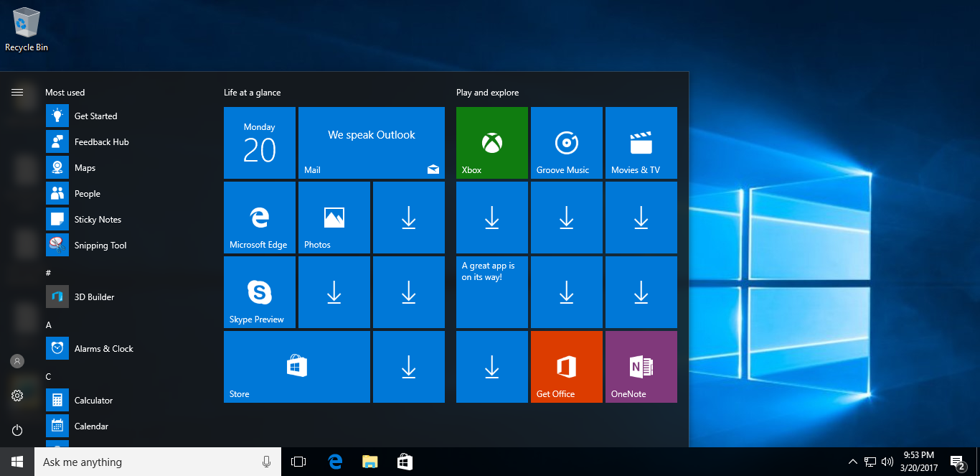The width and height of the screenshot is (980, 476).
Task: Open Settings gear in Start menu rail
Action: pos(17,396)
